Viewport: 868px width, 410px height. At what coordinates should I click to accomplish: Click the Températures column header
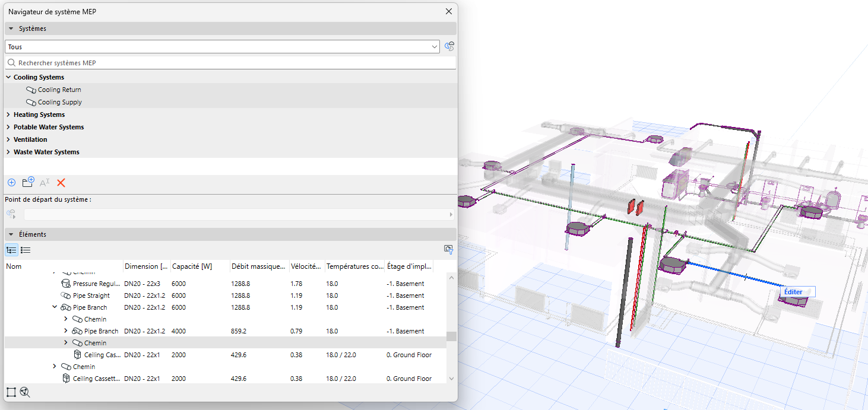(355, 266)
